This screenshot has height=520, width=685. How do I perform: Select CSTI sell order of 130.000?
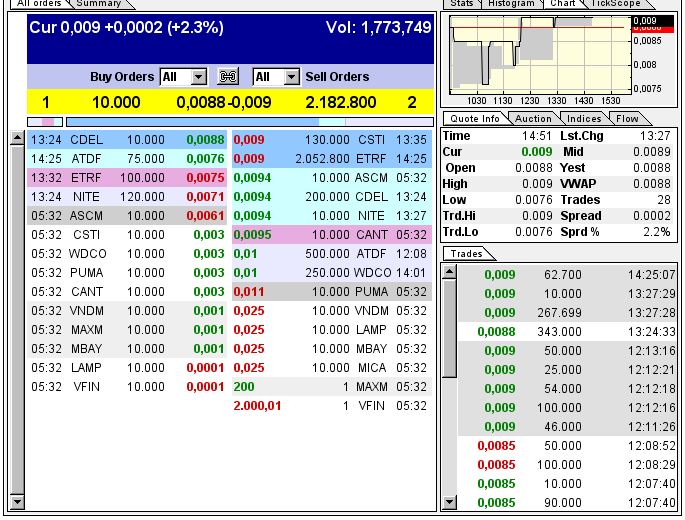tap(332, 140)
